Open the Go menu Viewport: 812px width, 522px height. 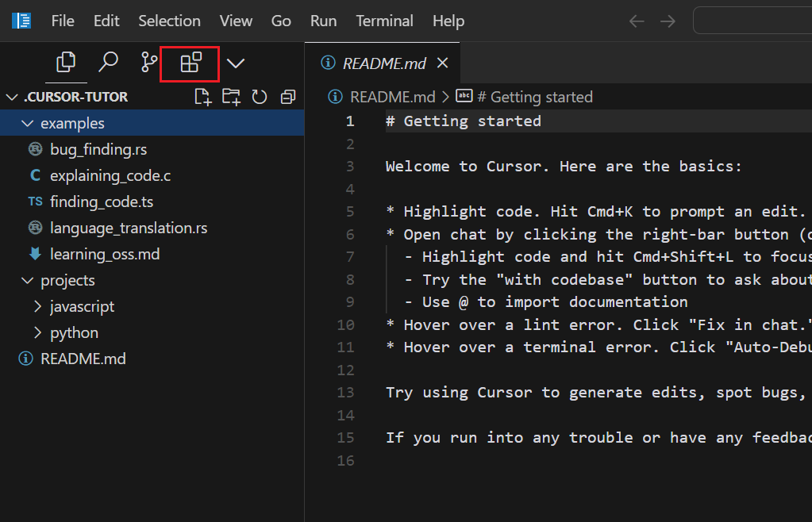pyautogui.click(x=281, y=21)
